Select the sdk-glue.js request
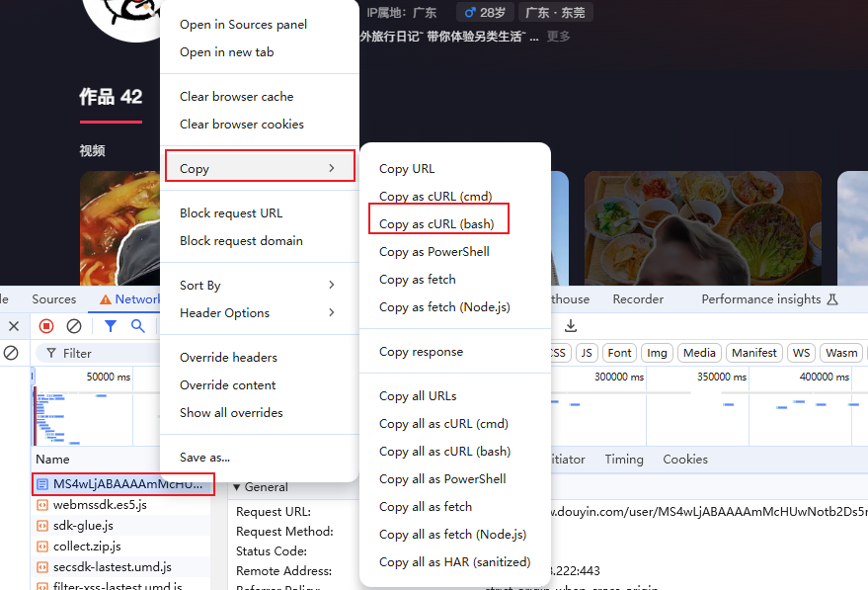Image resolution: width=868 pixels, height=590 pixels. click(83, 526)
